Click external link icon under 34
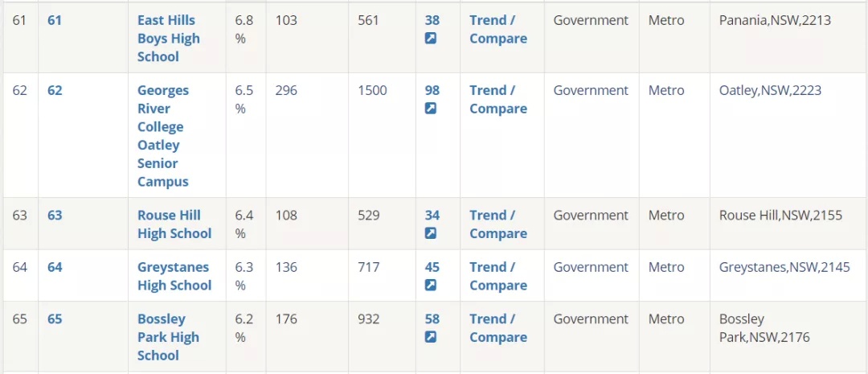Viewport: 868px width, 374px height. click(431, 233)
